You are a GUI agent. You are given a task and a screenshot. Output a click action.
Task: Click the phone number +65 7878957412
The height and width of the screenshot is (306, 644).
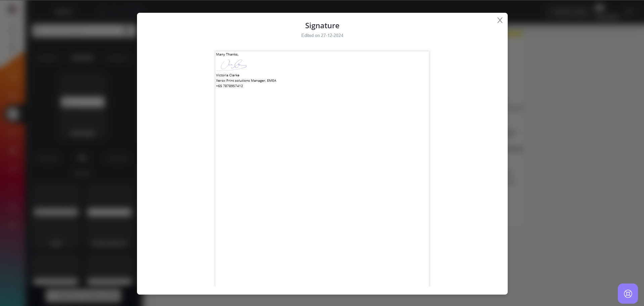pyautogui.click(x=229, y=86)
